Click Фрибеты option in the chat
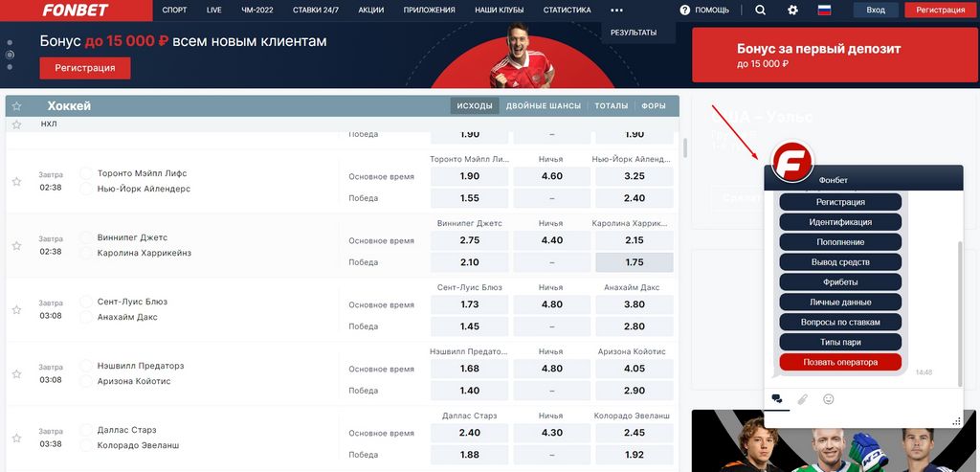The height and width of the screenshot is (472, 980). (x=840, y=281)
